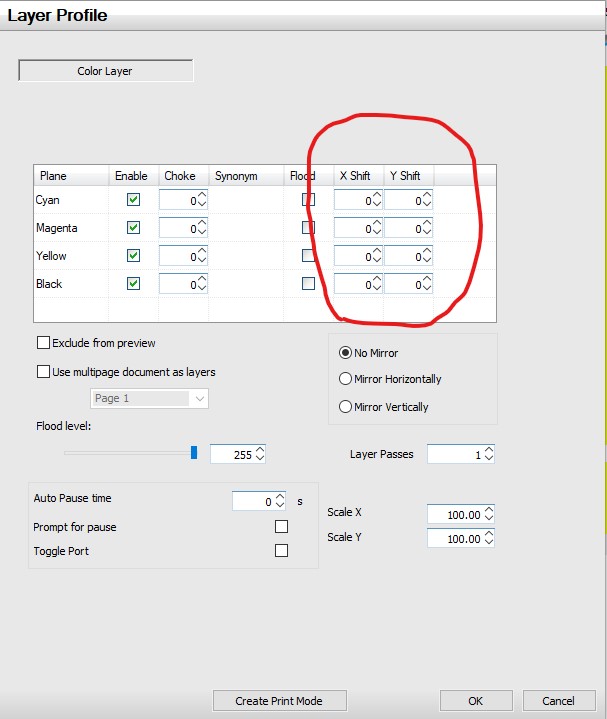Screen dimensions: 607x719
Task: Click the Color Layer button
Action: pos(105,71)
